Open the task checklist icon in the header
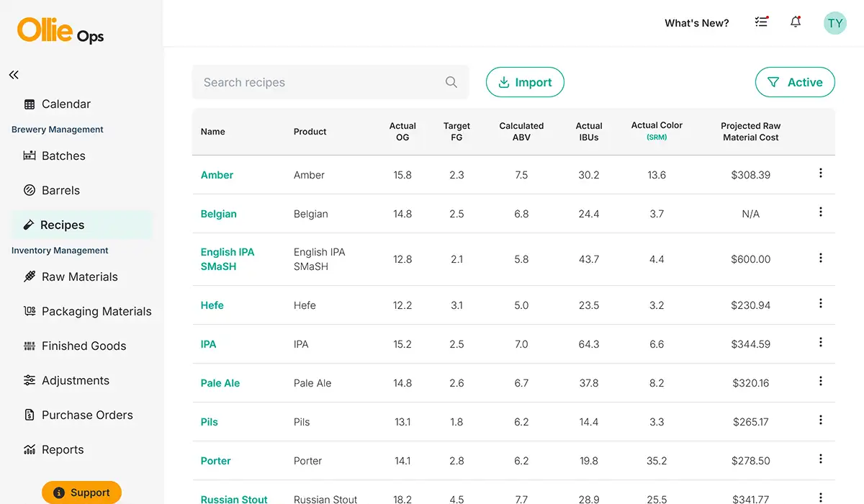Image resolution: width=864 pixels, height=504 pixels. click(761, 22)
